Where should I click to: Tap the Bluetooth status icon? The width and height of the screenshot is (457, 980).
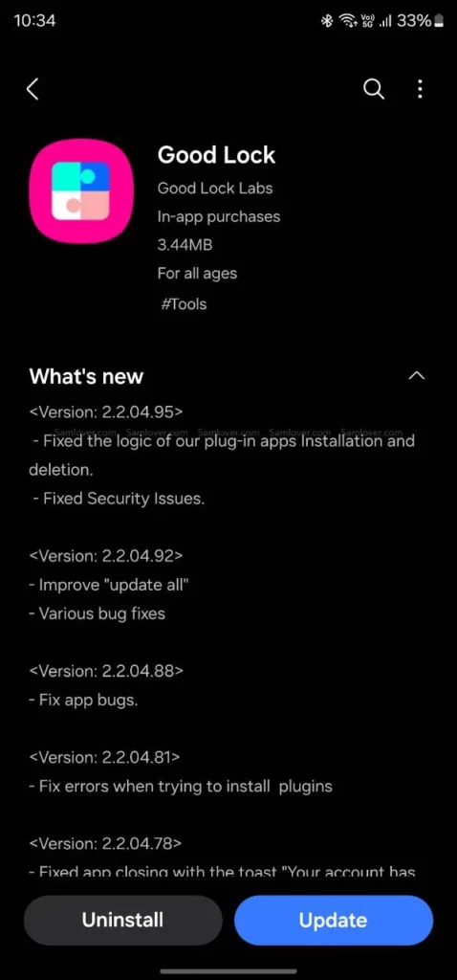coord(326,21)
